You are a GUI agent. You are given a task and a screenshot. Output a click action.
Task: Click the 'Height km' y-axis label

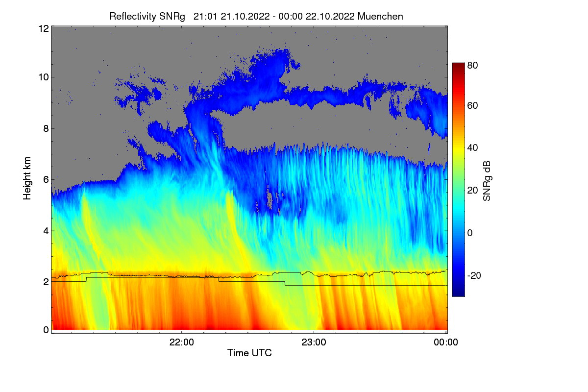27,178
